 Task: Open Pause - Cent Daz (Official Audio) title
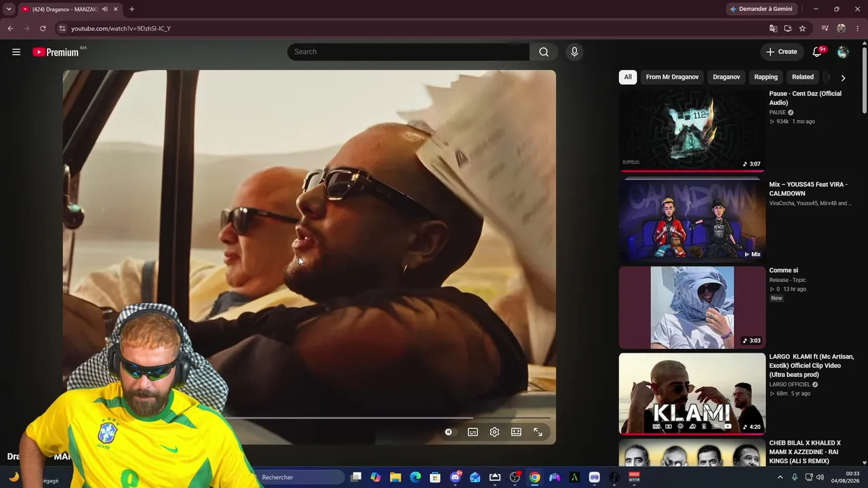[x=805, y=98]
